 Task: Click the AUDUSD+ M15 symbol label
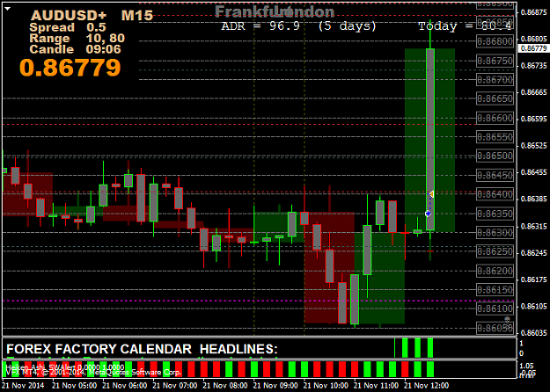pos(92,16)
